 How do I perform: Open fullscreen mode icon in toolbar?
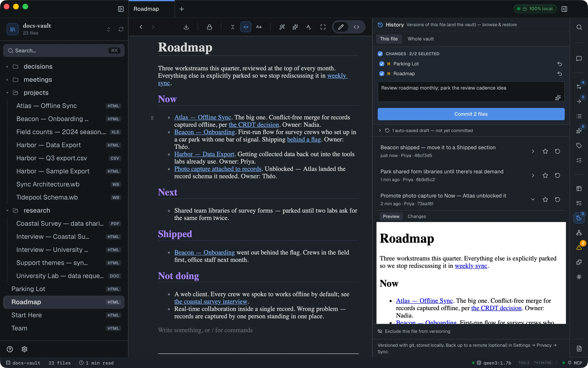[x=323, y=27]
